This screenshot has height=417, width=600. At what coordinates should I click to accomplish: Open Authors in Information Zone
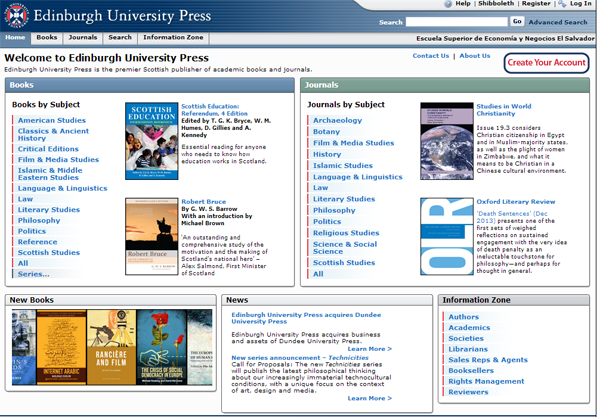coord(463,317)
